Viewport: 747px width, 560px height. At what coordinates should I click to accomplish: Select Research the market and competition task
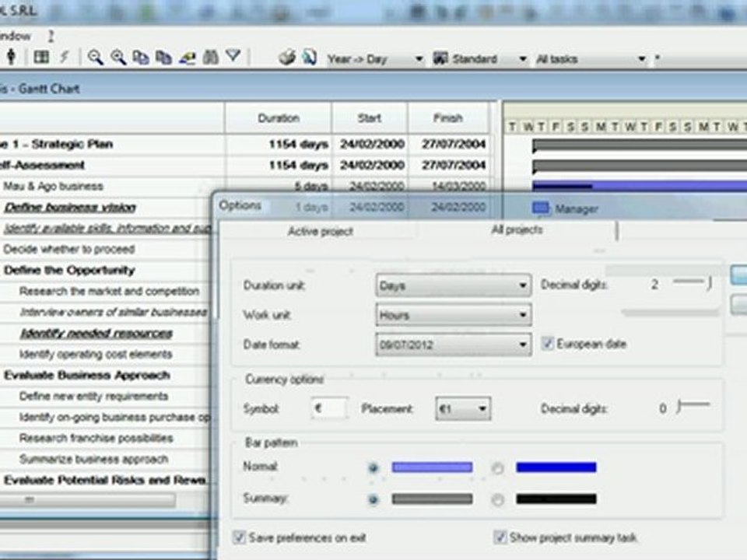click(109, 291)
